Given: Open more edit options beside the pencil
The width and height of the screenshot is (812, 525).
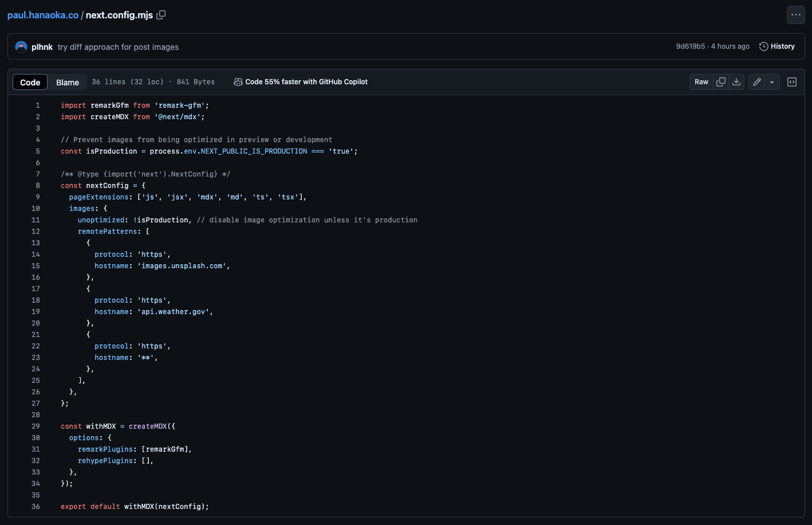Looking at the screenshot, I should tap(771, 82).
